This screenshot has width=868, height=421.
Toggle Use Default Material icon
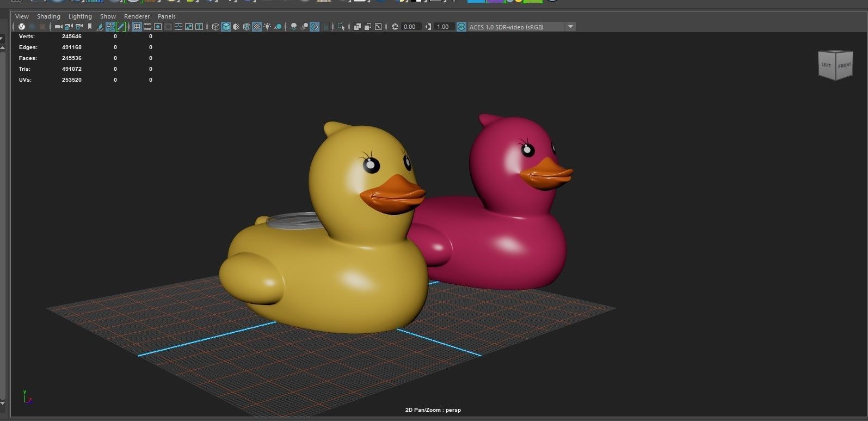coord(236,27)
